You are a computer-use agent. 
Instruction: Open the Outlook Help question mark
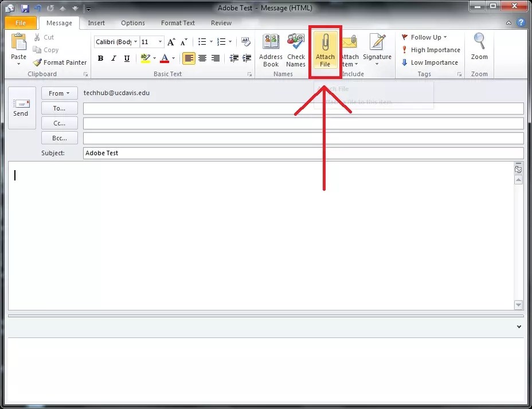[521, 23]
